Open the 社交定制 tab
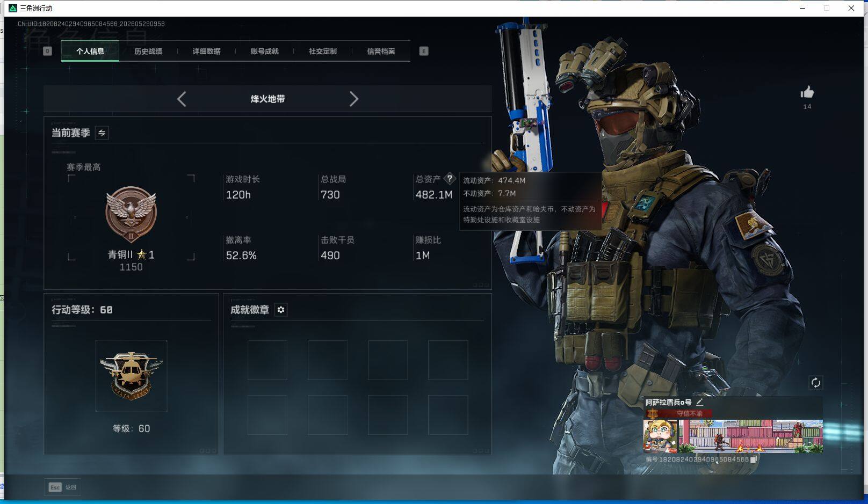868x504 pixels. 323,51
